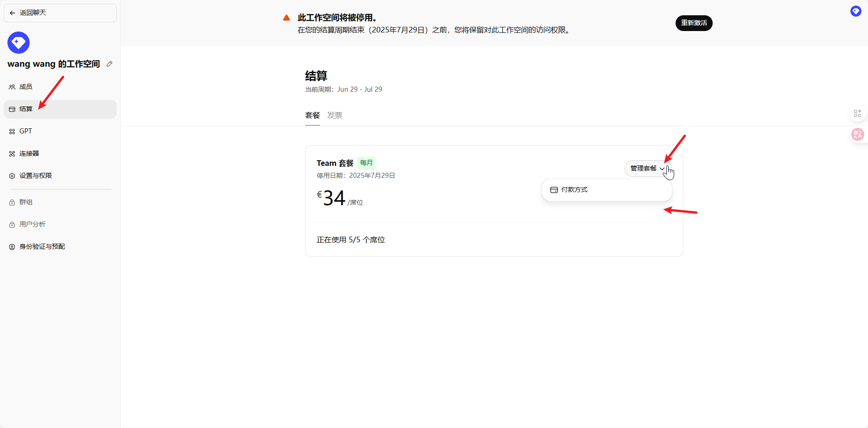Click the pencil icon to rename workspace
Screen dimensions: 868x428
click(109, 64)
